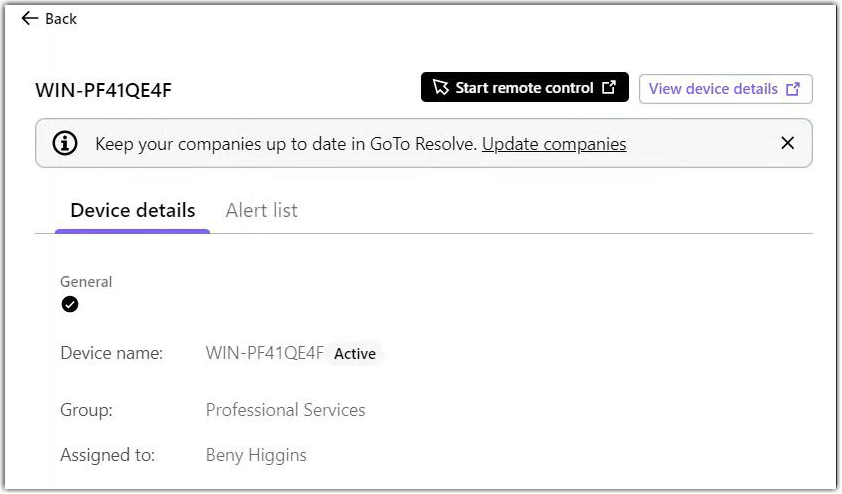Image resolution: width=842 pixels, height=494 pixels.
Task: Click external link icon on View device details
Action: [x=793, y=89]
